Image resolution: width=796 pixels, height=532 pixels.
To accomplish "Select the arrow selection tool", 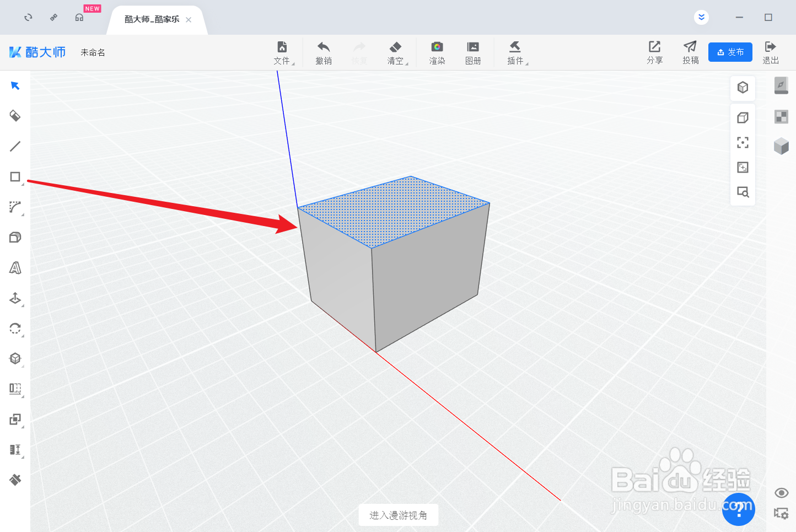I will tap(15, 85).
